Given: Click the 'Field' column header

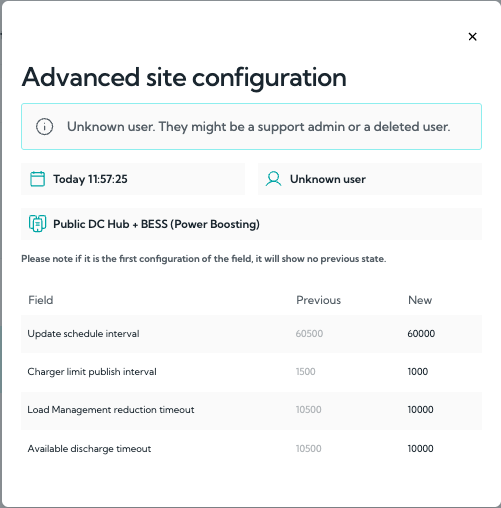Looking at the screenshot, I should coord(41,300).
